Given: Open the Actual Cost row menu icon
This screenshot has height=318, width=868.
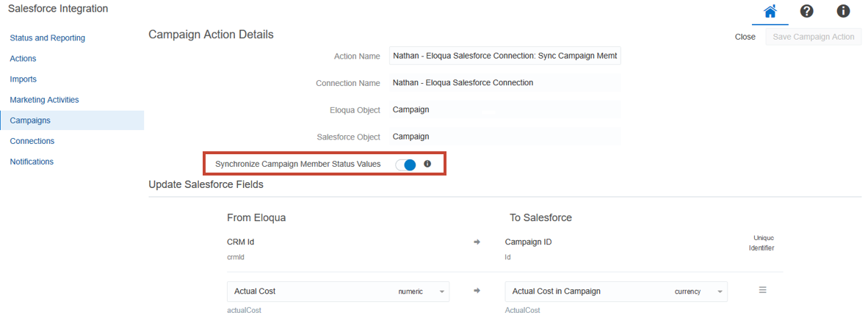Looking at the screenshot, I should pos(762,290).
